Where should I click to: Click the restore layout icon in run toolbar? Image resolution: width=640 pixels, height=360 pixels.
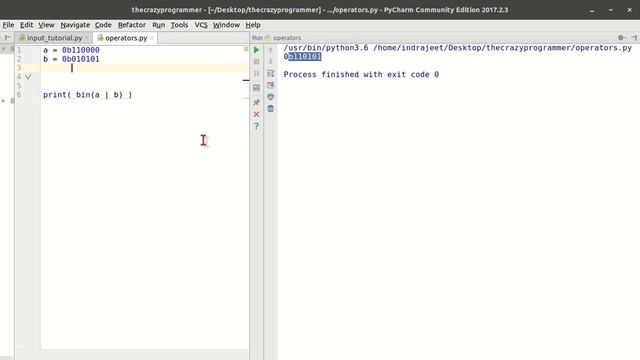click(x=256, y=88)
